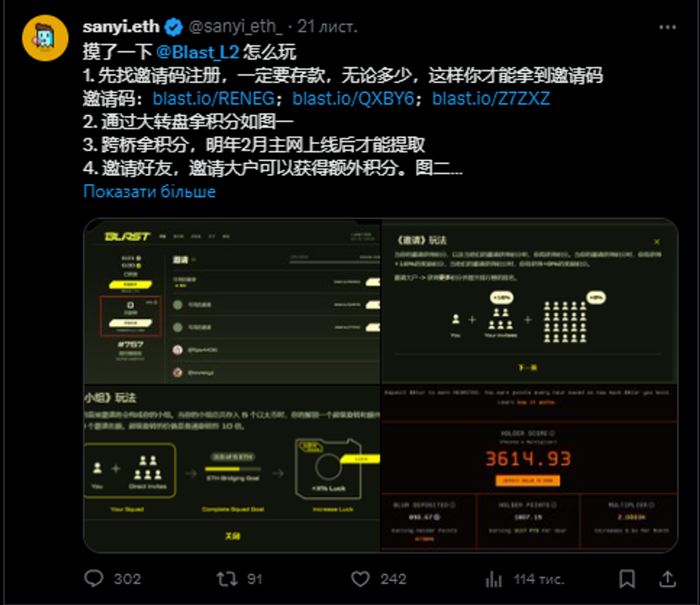This screenshot has width=700, height=605.
Task: View the invite rules image top-right
Action: pos(530,301)
